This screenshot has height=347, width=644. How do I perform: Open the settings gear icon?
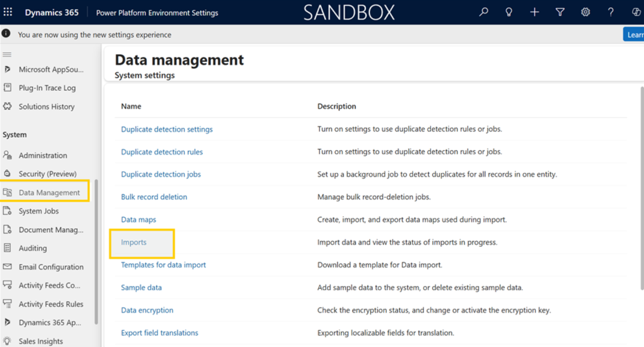[x=585, y=12]
